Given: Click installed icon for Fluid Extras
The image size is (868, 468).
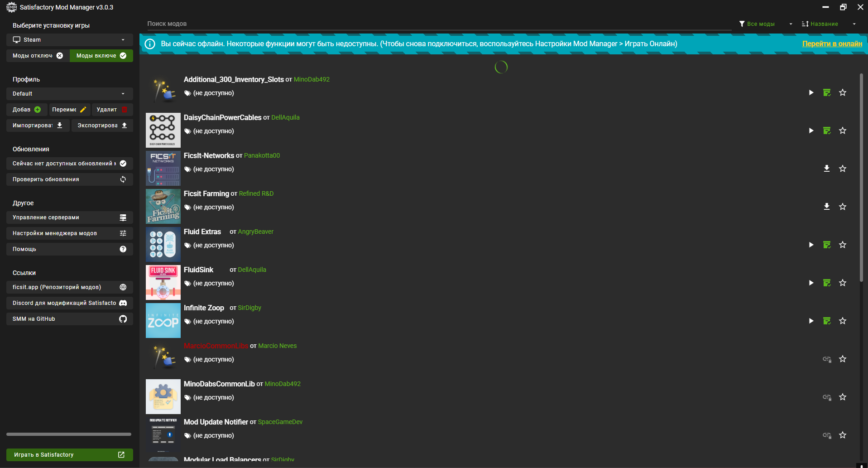Looking at the screenshot, I should click(x=827, y=245).
